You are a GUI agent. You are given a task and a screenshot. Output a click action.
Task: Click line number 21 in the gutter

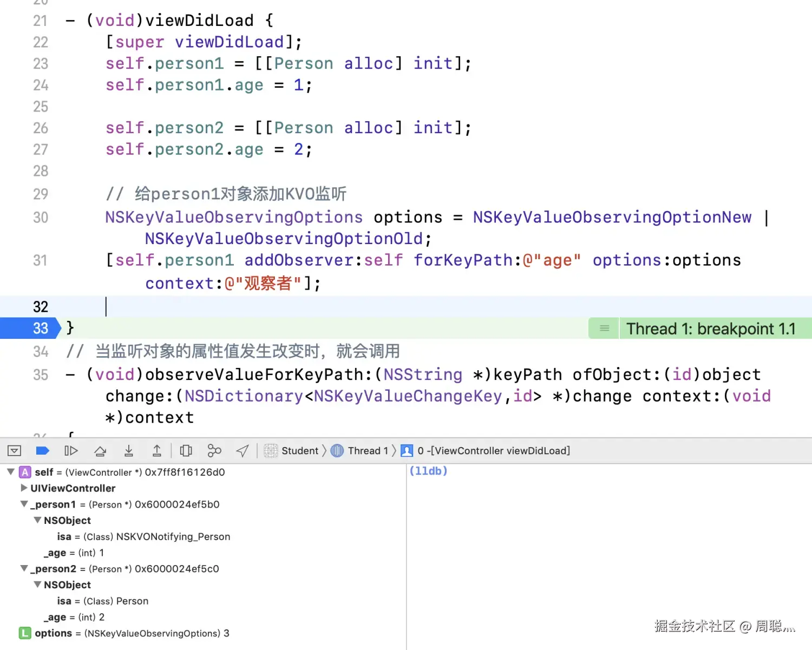click(41, 21)
